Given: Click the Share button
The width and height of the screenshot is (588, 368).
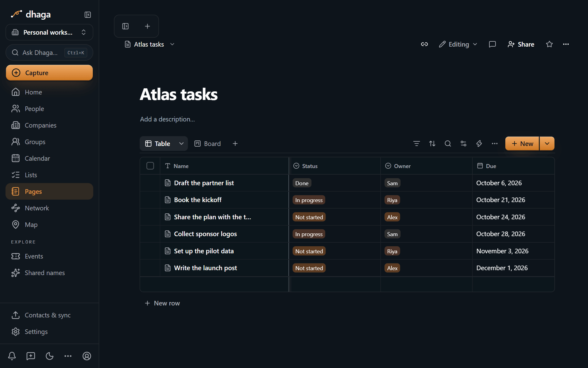Looking at the screenshot, I should pyautogui.click(x=521, y=44).
